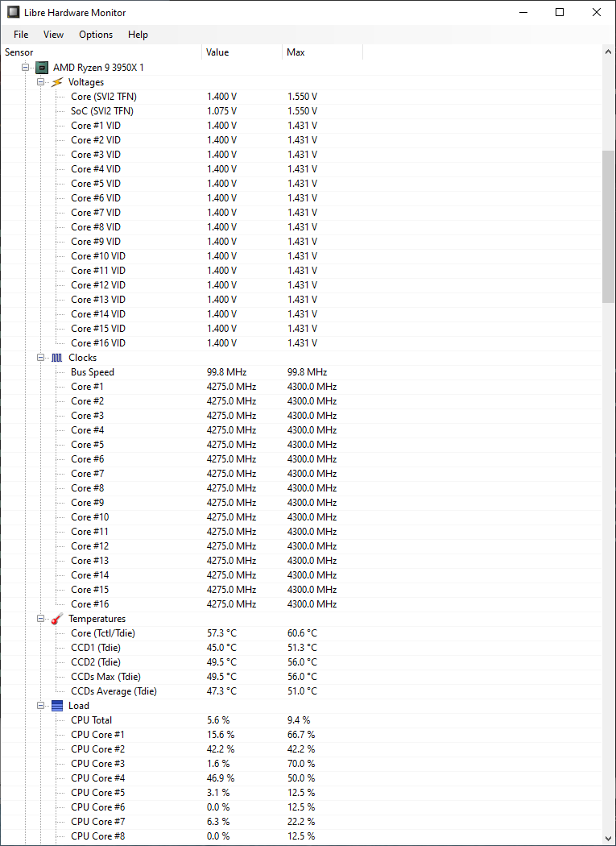Select the Bus Speed row

pyautogui.click(x=301, y=372)
